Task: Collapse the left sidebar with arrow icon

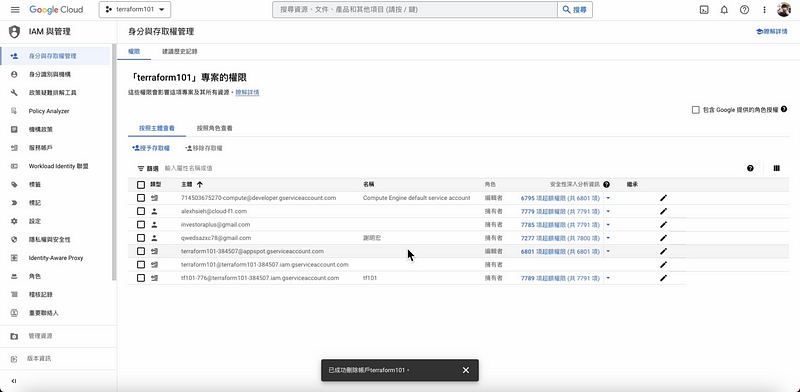Action: point(14,381)
